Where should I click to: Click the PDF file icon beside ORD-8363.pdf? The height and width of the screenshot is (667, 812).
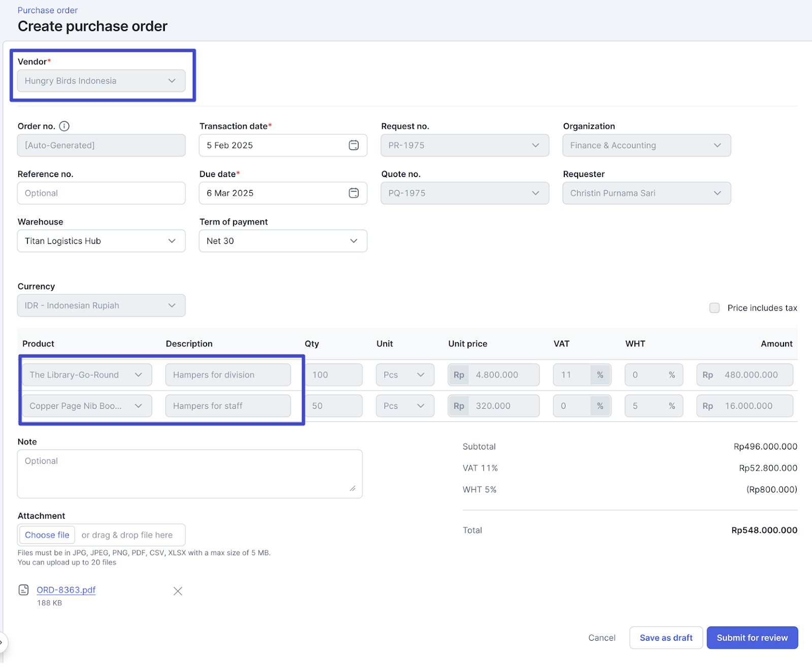click(x=24, y=590)
